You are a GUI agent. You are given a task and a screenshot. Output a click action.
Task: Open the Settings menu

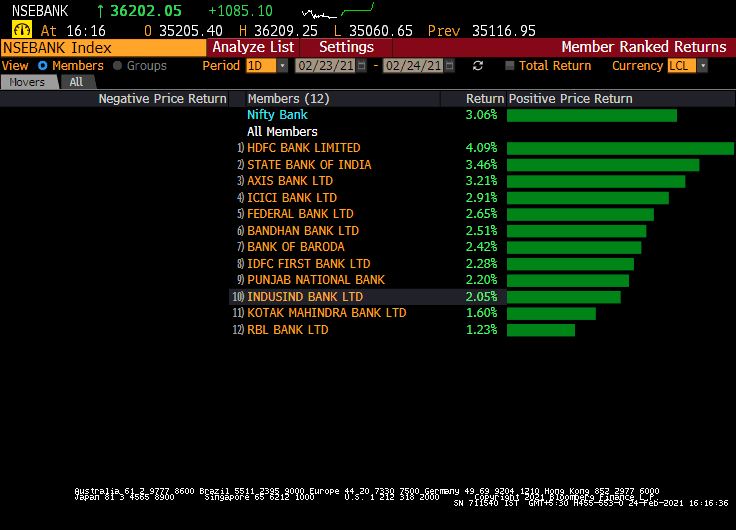click(346, 47)
